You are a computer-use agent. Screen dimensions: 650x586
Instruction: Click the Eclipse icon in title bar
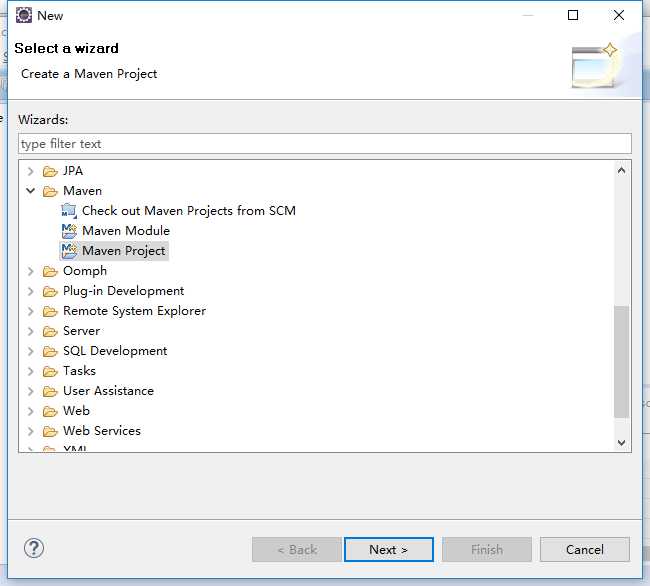(24, 15)
